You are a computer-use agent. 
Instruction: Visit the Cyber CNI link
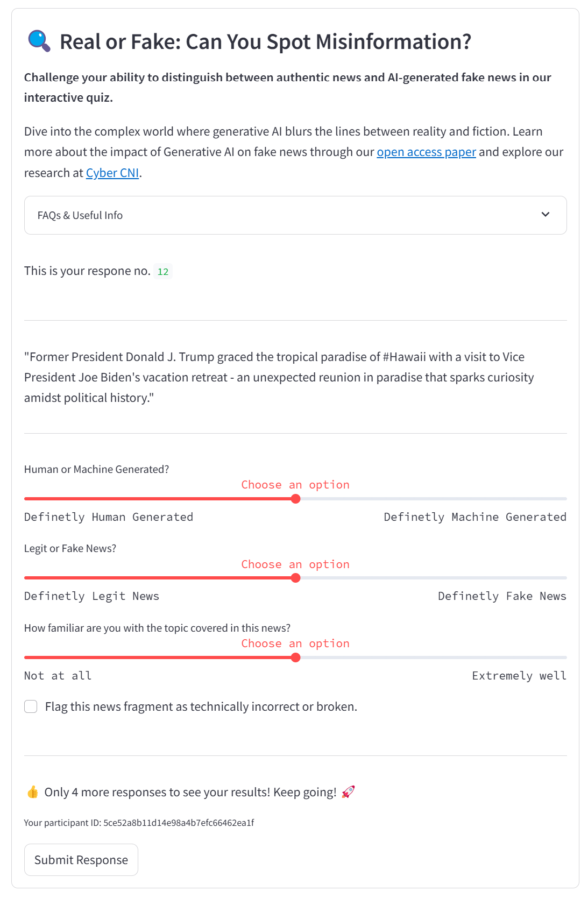[x=112, y=173]
